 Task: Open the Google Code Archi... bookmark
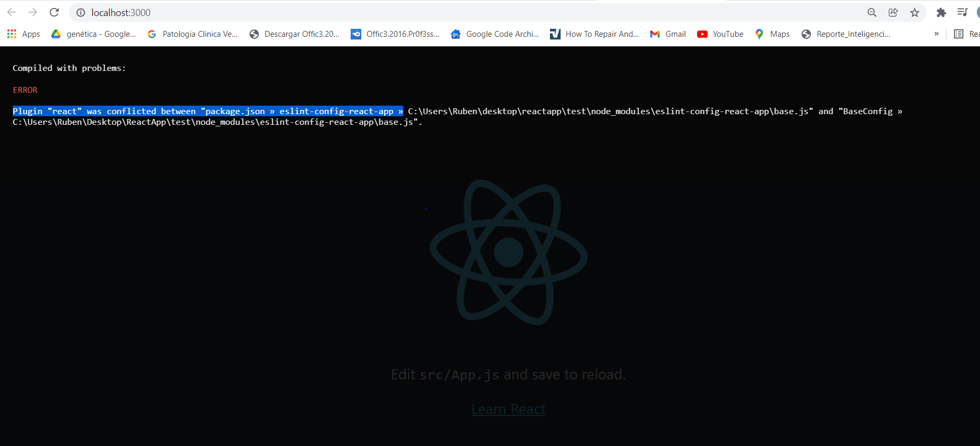[x=495, y=34]
